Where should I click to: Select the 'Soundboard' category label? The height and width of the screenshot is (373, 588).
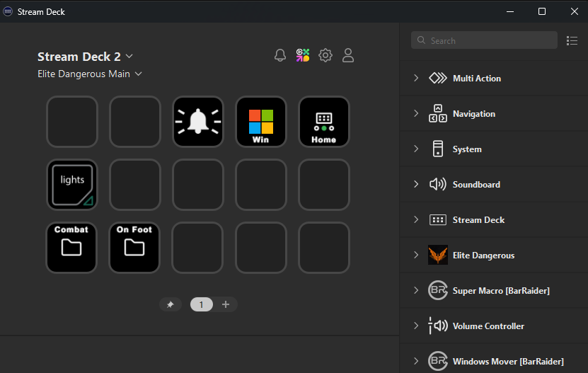(x=476, y=184)
